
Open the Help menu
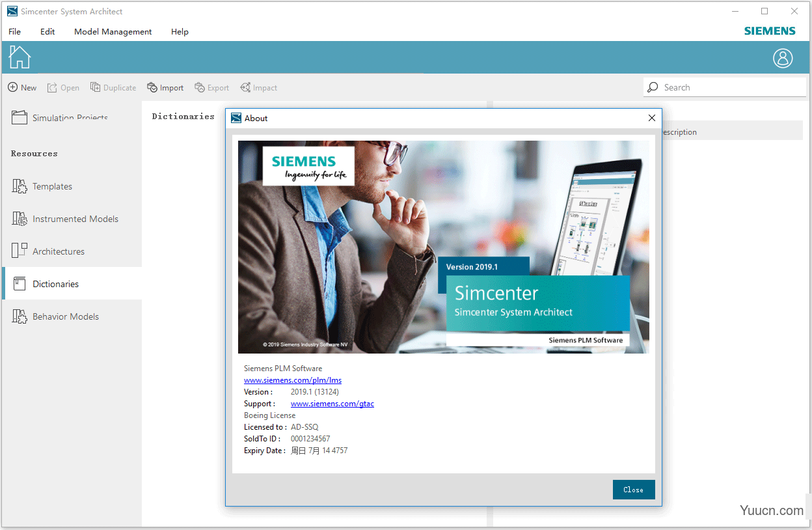[x=180, y=31]
